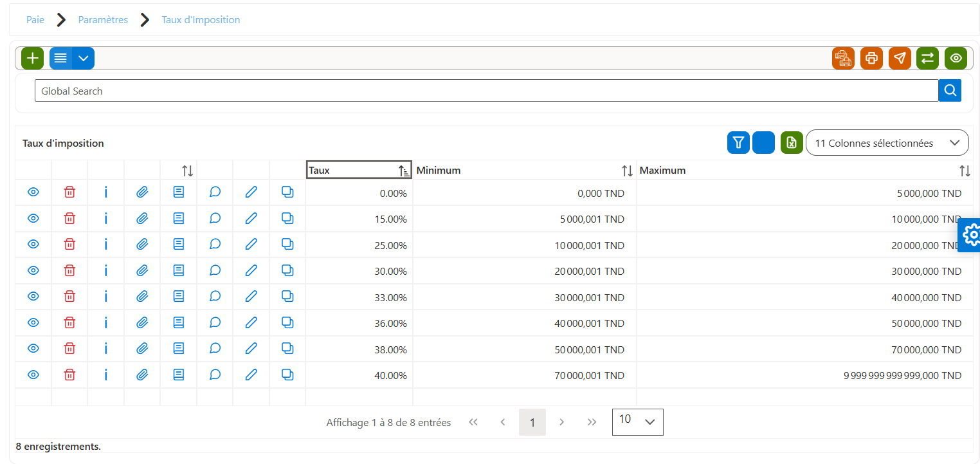The width and height of the screenshot is (980, 464).
Task: View the 15.00% row with eye icon
Action: (33, 219)
